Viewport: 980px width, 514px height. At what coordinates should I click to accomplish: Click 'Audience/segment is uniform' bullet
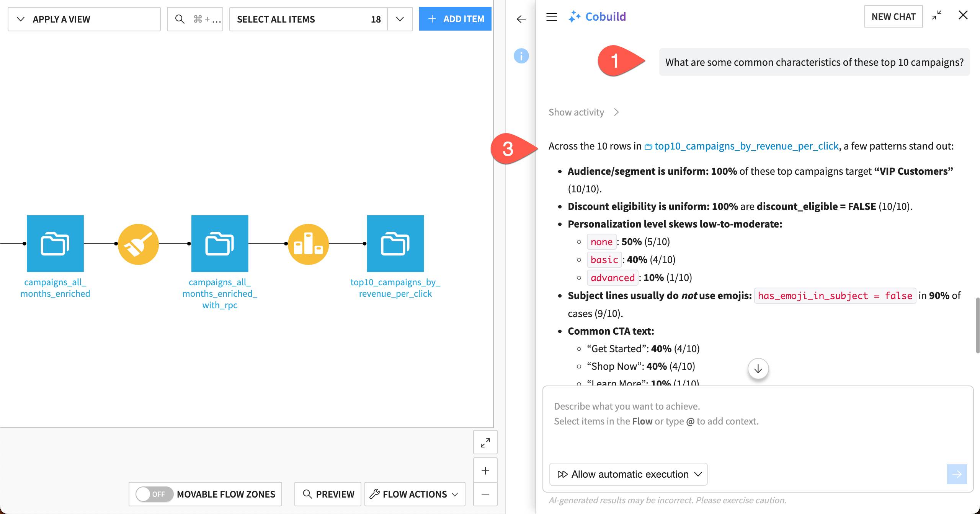point(760,180)
